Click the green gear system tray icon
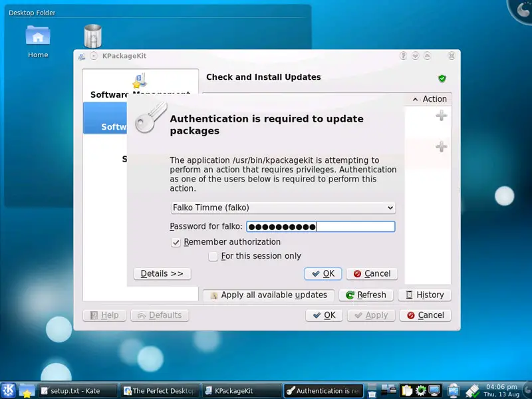The width and height of the screenshot is (532, 399). 421,390
